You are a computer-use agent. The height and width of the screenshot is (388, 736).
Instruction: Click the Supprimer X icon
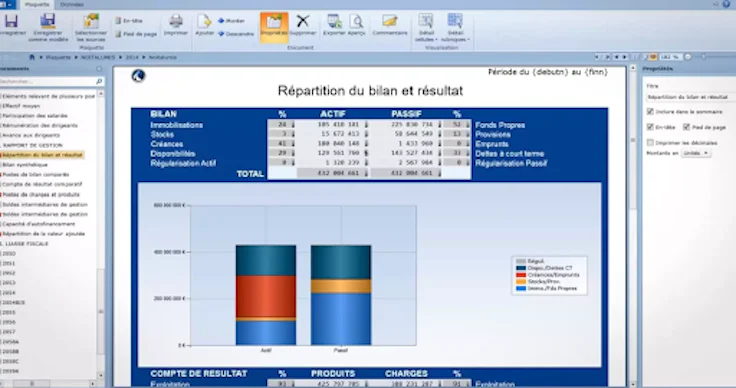(303, 21)
